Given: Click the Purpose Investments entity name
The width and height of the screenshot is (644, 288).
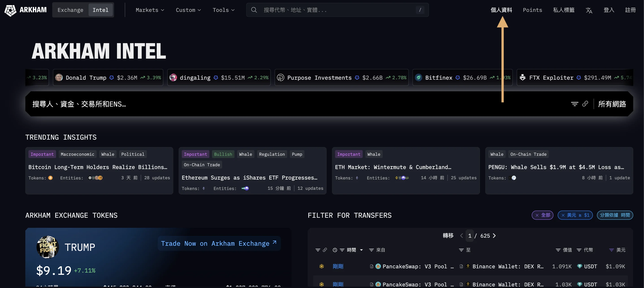Looking at the screenshot, I should (x=319, y=78).
